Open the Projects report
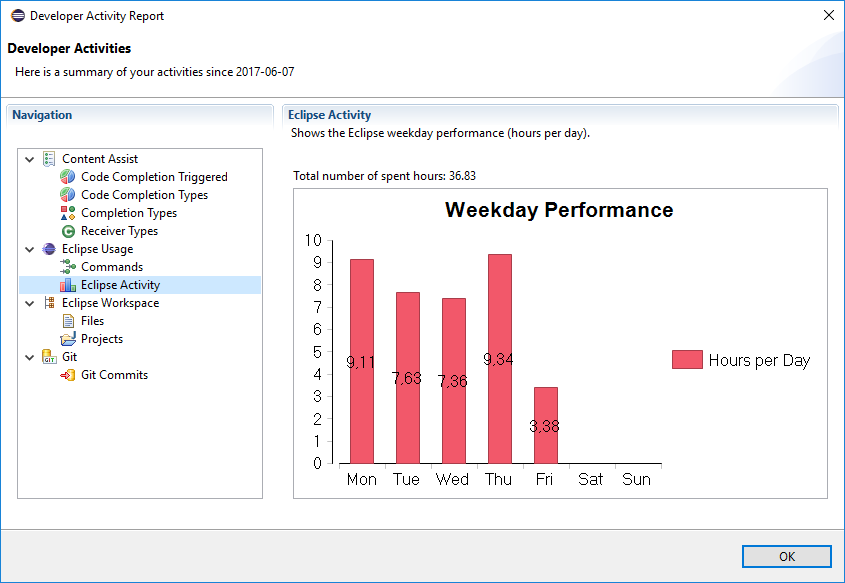This screenshot has width=845, height=583. pyautogui.click(x=102, y=339)
